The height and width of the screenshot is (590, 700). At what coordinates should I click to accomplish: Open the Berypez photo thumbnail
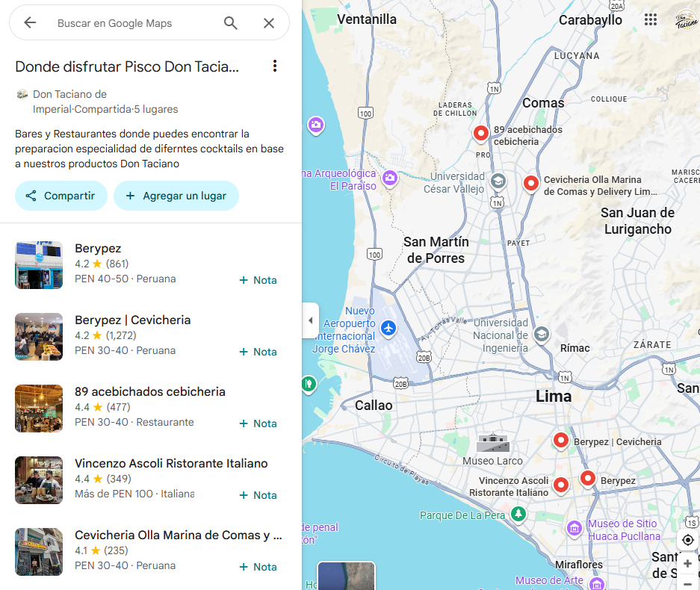(x=39, y=265)
